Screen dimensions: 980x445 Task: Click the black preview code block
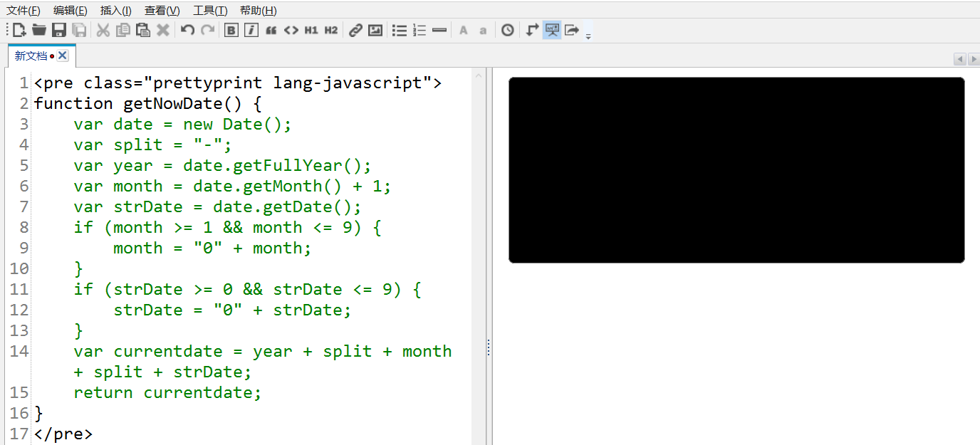[736, 170]
